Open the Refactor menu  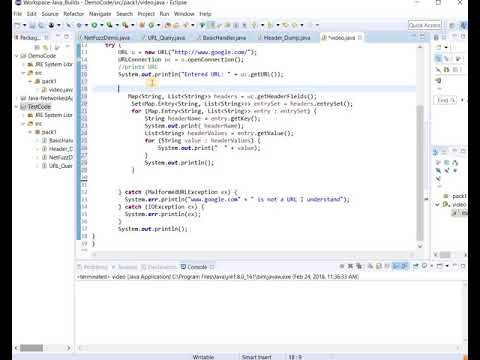point(74,14)
